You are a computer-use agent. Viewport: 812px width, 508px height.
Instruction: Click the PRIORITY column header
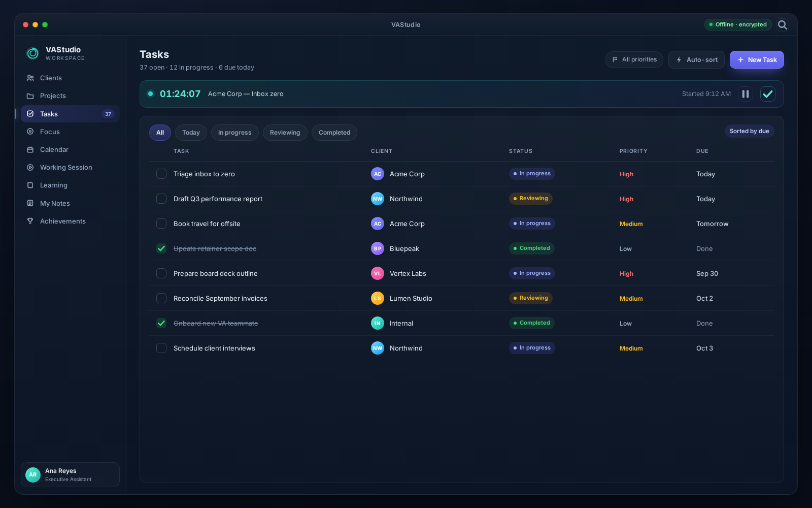[x=633, y=151]
